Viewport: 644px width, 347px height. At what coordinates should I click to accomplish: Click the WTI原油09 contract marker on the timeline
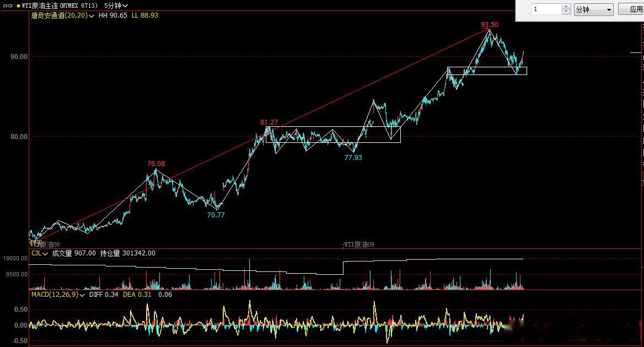pyautogui.click(x=359, y=244)
